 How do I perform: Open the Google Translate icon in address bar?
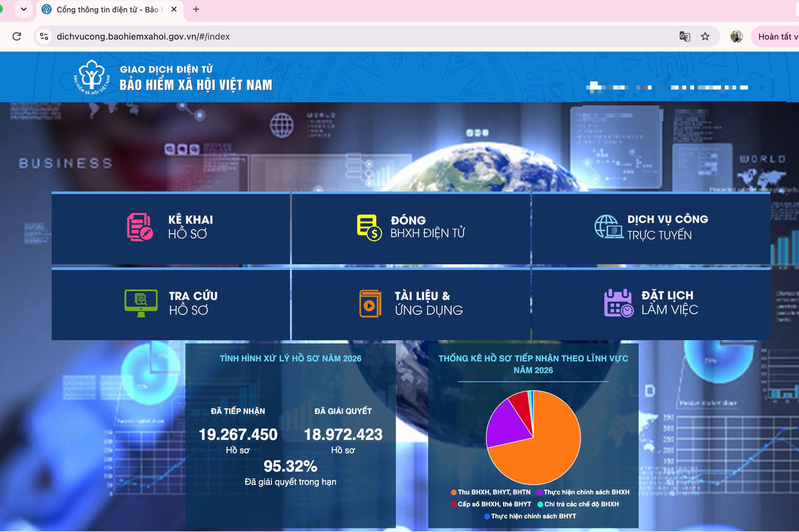pyautogui.click(x=685, y=37)
